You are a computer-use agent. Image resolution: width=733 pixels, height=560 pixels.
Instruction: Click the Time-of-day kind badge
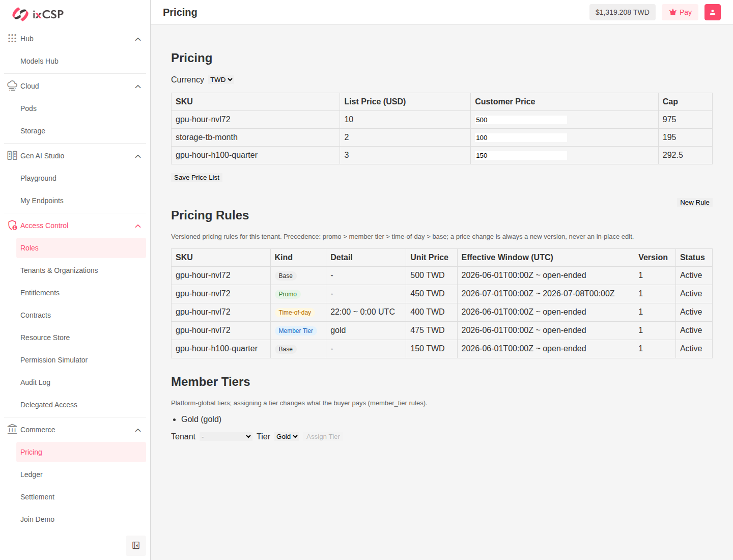[295, 313]
